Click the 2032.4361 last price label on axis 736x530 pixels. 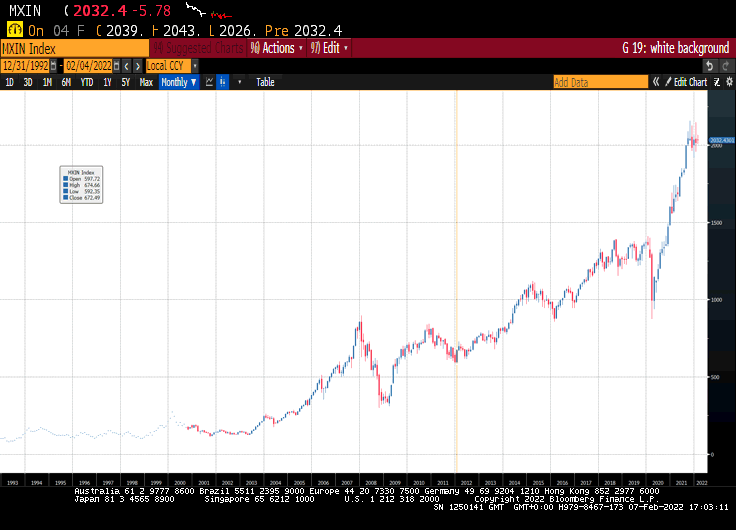pos(721,140)
